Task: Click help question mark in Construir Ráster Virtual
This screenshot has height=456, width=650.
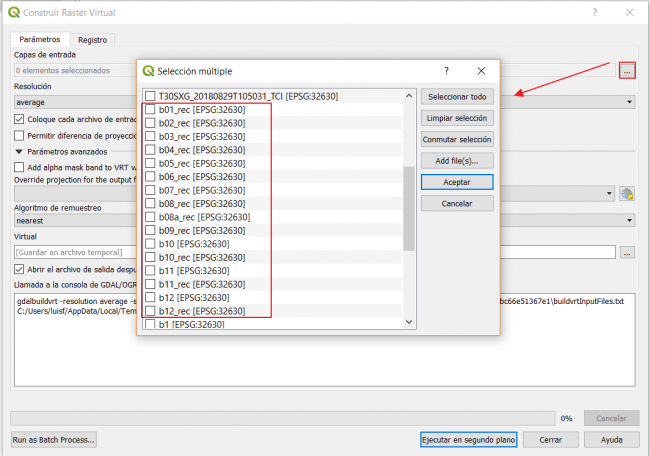Action: pos(595,12)
